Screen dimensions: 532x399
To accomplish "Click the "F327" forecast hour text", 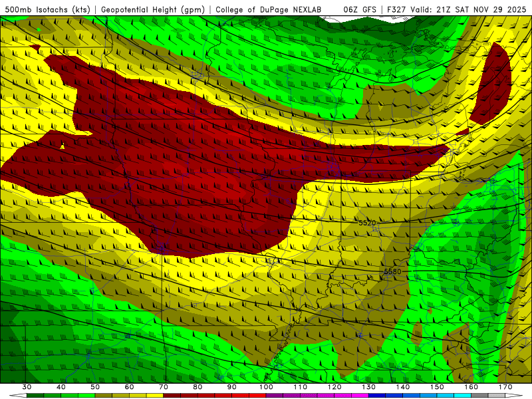I will (396, 9).
